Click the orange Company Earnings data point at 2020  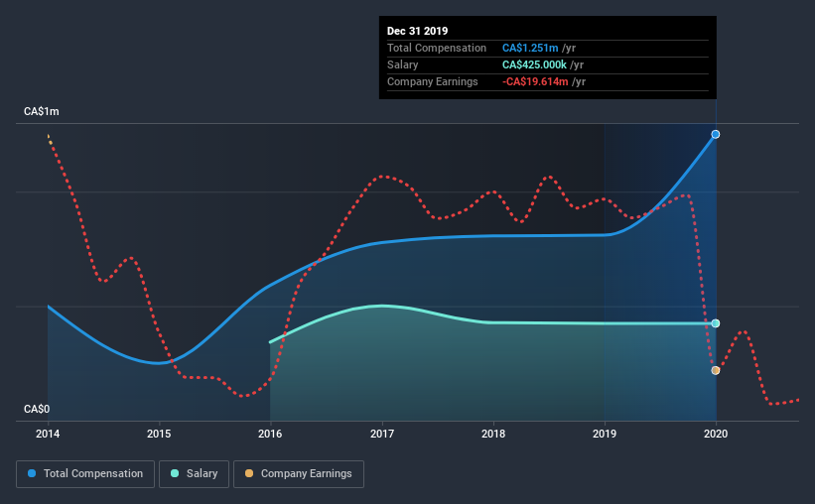coord(716,370)
